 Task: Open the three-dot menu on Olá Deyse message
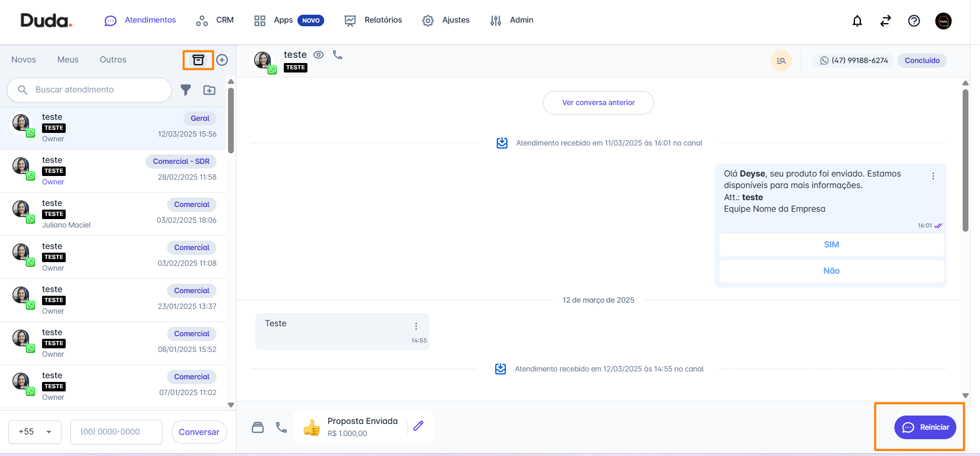point(933,177)
